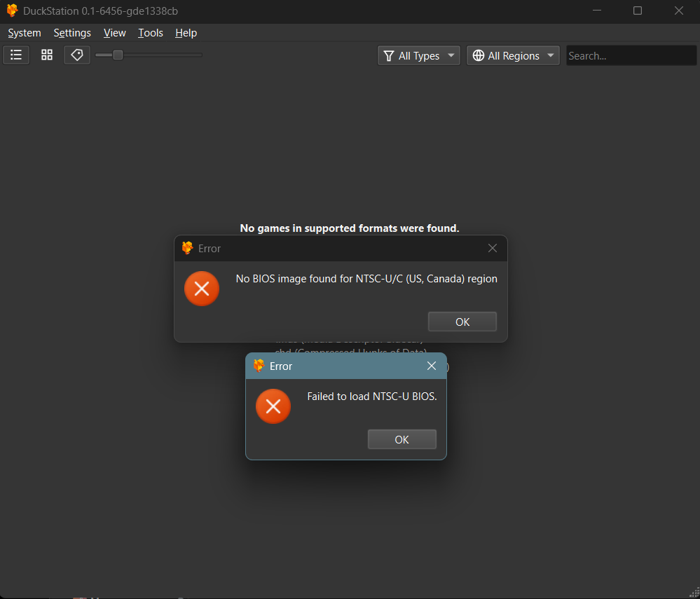Click the DuckStation title bar logo
Screen dimensions: 700x599
pos(12,11)
